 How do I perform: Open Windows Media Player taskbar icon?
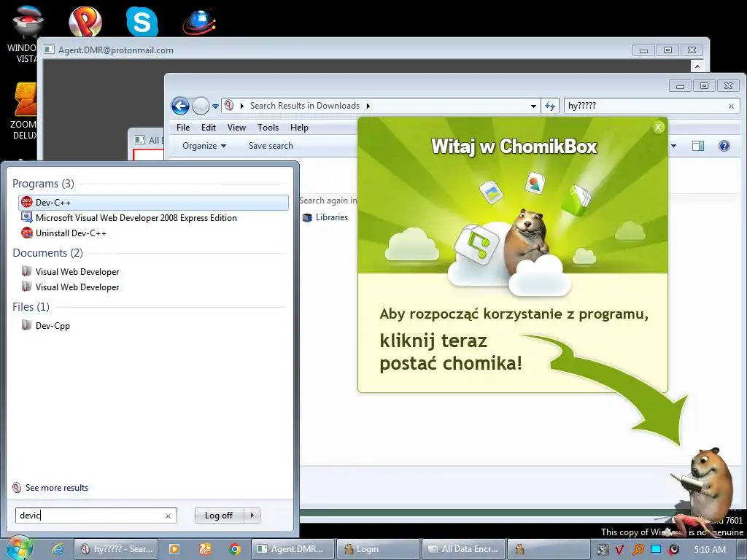(x=174, y=549)
